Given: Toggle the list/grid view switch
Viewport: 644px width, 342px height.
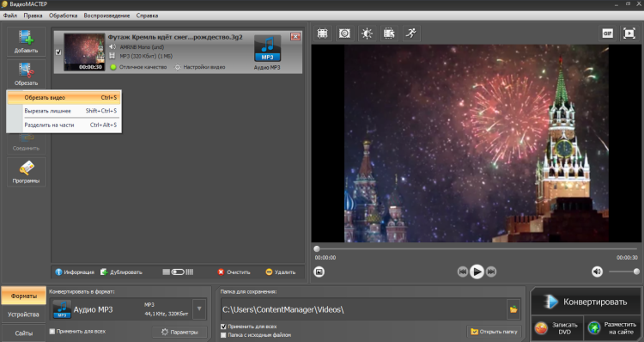Looking at the screenshot, I should 178,272.
